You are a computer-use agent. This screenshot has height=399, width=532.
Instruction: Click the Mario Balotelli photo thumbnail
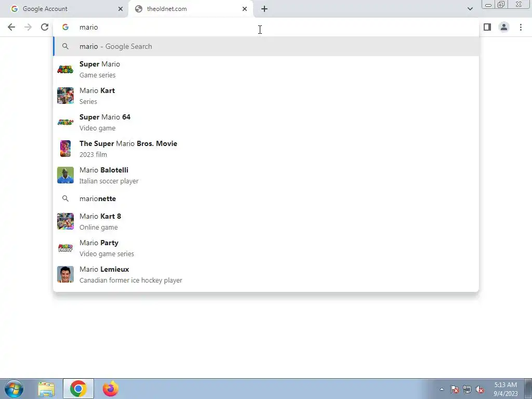click(65, 175)
